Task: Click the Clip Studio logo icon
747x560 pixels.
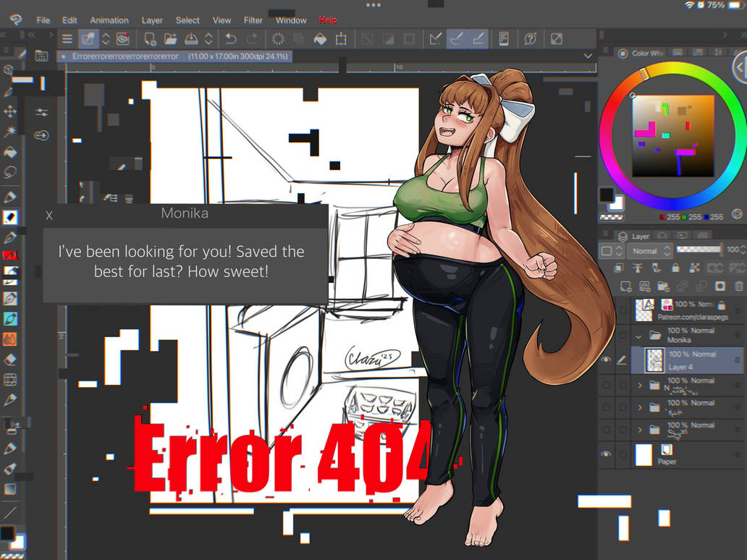Action: tap(14, 20)
